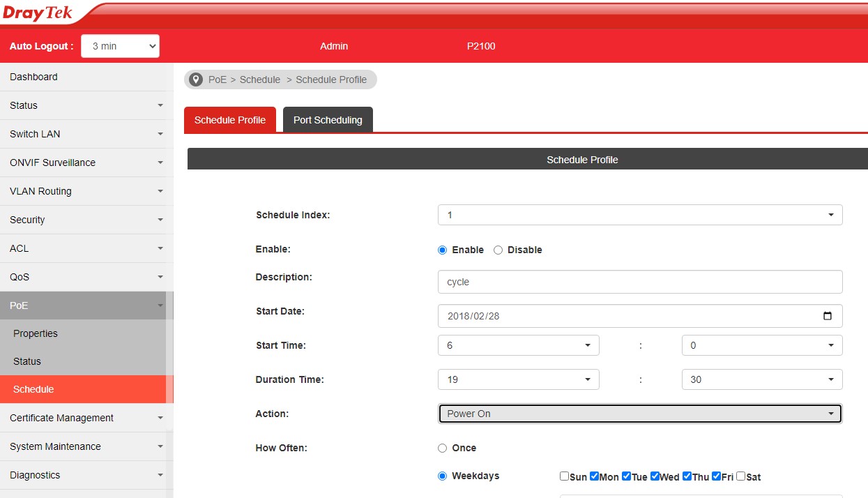Select the Schedule Profile tab
Image resolution: width=868 pixels, height=498 pixels.
[x=230, y=120]
